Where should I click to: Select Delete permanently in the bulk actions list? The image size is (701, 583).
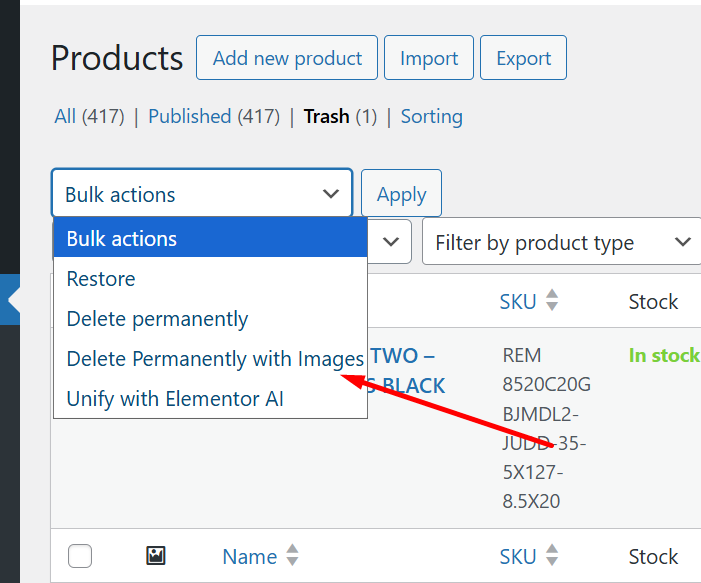pos(157,319)
